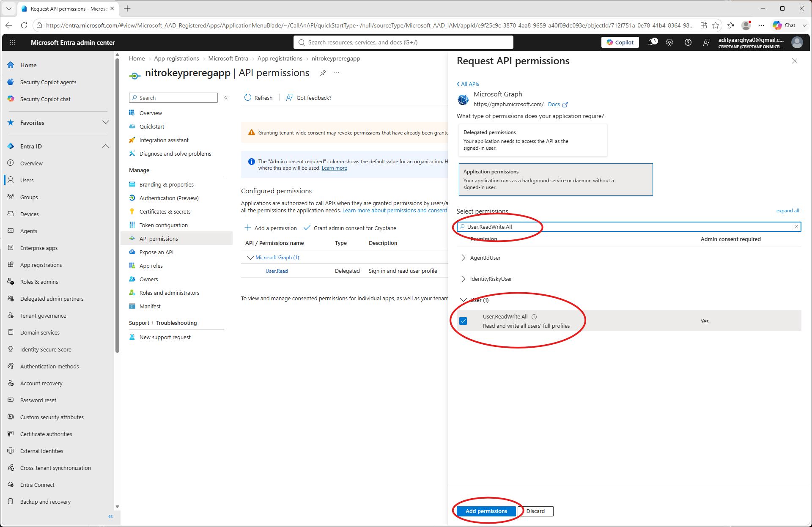Click the top resource search bar
This screenshot has width=812, height=527.
click(x=403, y=42)
